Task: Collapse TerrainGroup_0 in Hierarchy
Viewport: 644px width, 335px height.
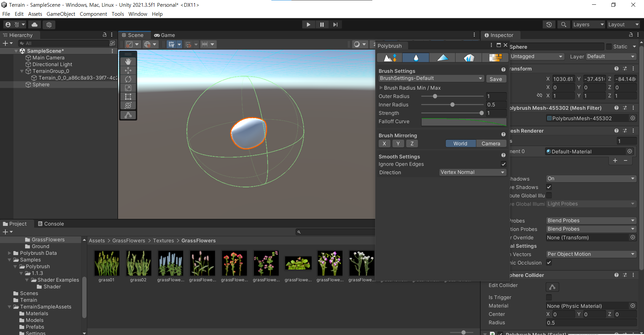Action: pos(22,71)
